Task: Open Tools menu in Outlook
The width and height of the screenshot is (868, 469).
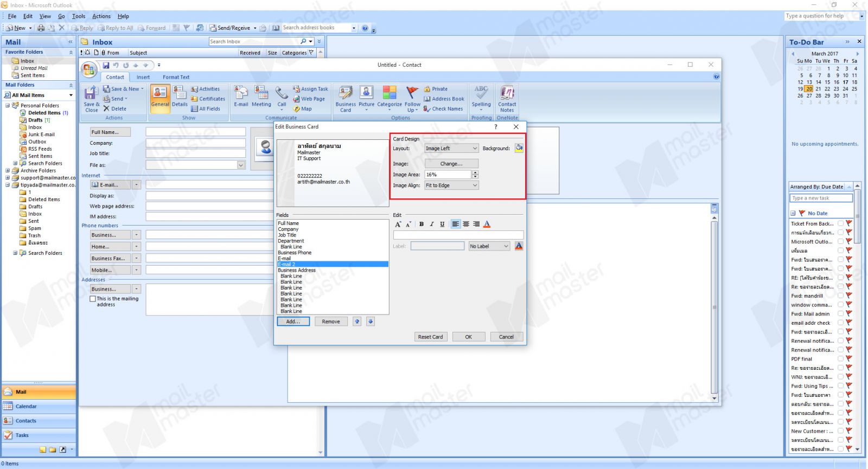Action: coord(79,16)
